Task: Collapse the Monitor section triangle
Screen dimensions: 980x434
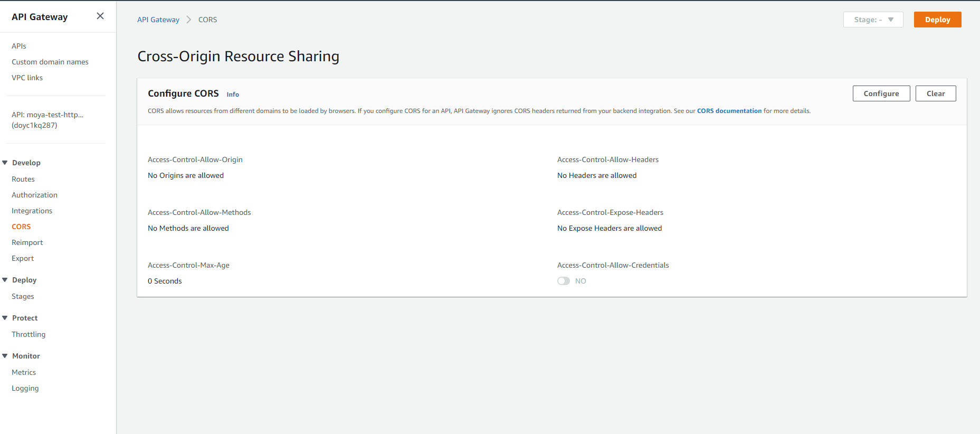Action: point(5,356)
